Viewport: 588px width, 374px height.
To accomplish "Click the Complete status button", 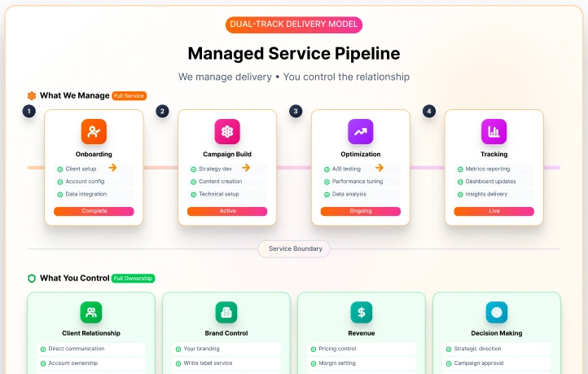I will coord(94,211).
